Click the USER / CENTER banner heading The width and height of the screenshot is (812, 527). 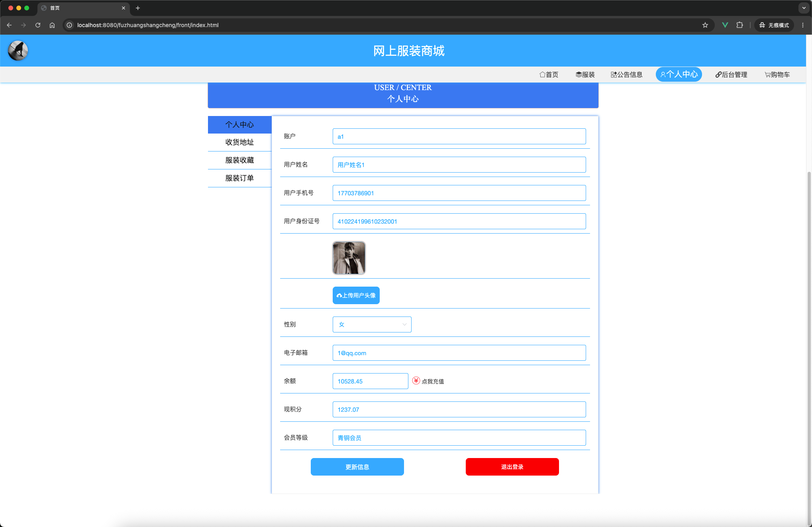pyautogui.click(x=403, y=87)
